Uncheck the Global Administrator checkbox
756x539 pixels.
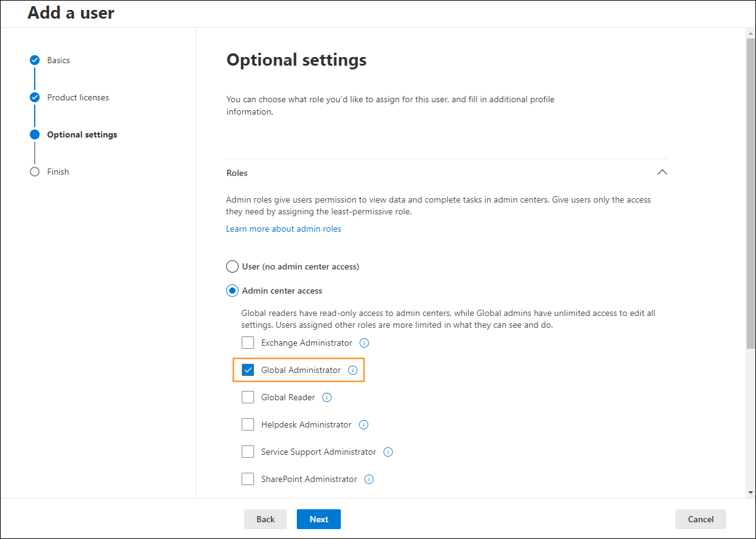coord(248,370)
